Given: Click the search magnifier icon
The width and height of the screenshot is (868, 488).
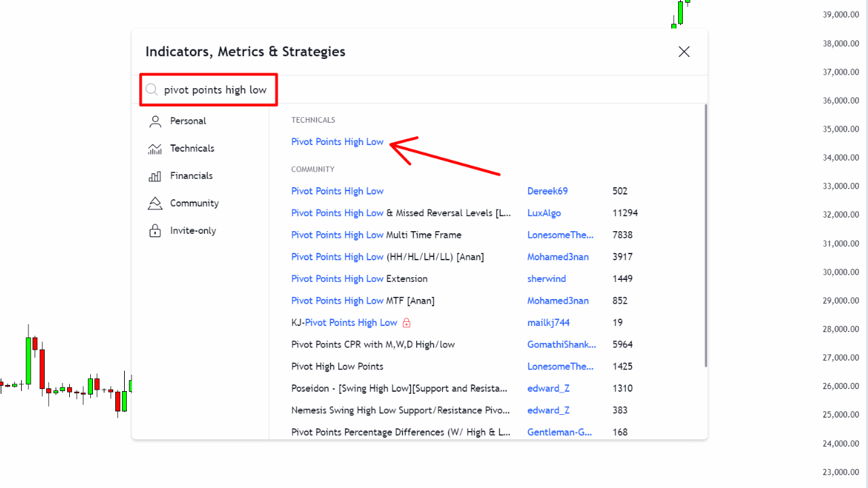Looking at the screenshot, I should coord(152,89).
